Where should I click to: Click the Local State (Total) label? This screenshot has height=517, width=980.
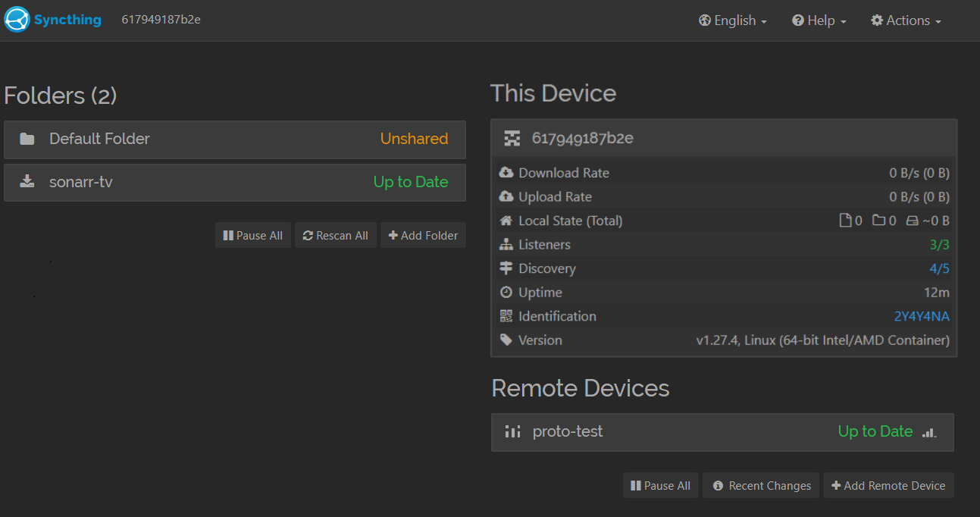pyautogui.click(x=571, y=221)
